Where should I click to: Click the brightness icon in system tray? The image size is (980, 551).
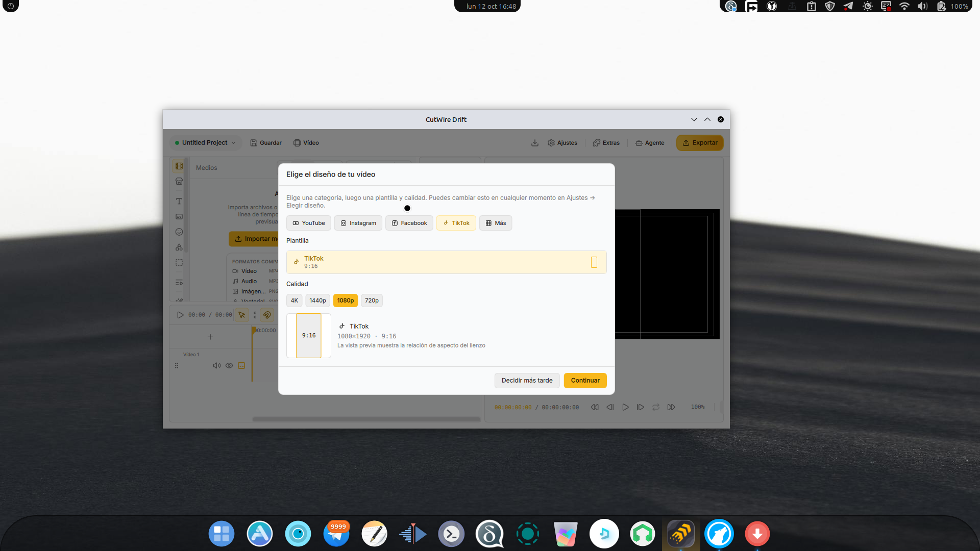pyautogui.click(x=868, y=6)
